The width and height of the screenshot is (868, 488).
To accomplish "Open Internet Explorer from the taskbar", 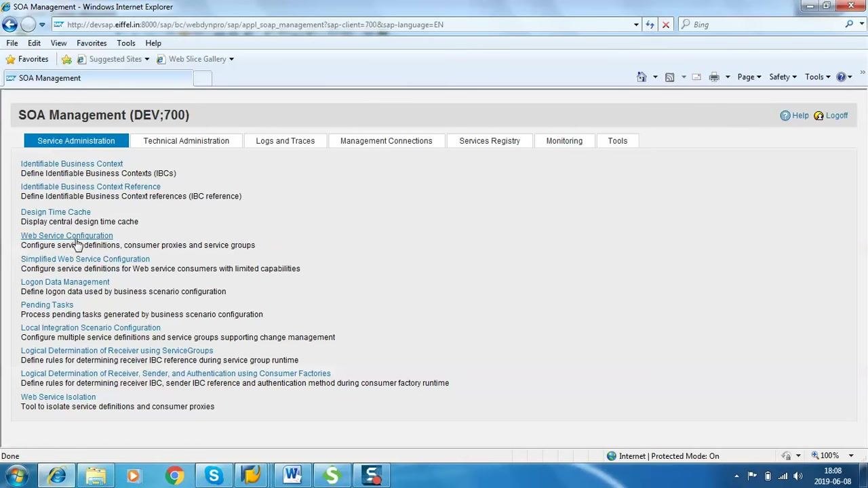I will pyautogui.click(x=57, y=476).
